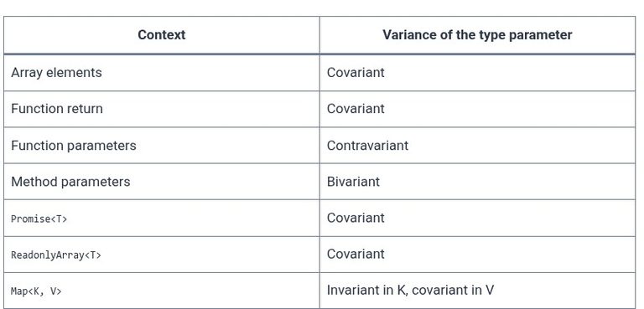Click the ReadonlyArray<T> code cell

click(161, 255)
